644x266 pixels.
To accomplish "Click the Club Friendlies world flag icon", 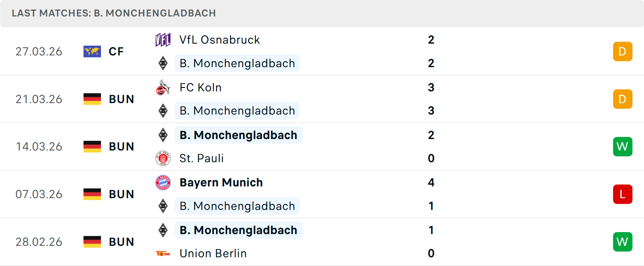I will tap(92, 51).
